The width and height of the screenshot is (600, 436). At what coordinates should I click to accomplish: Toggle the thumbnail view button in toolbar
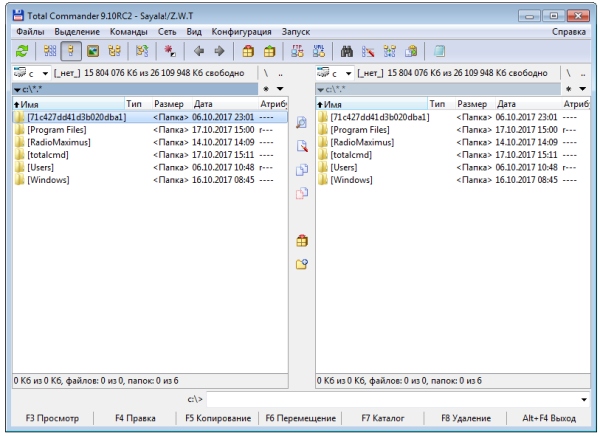pos(92,51)
